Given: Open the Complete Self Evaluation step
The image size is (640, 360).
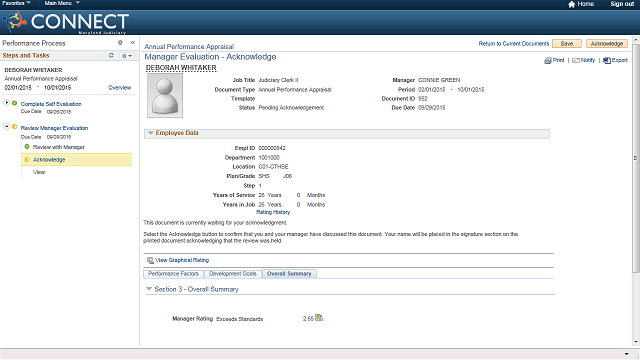Looking at the screenshot, I should (51, 104).
